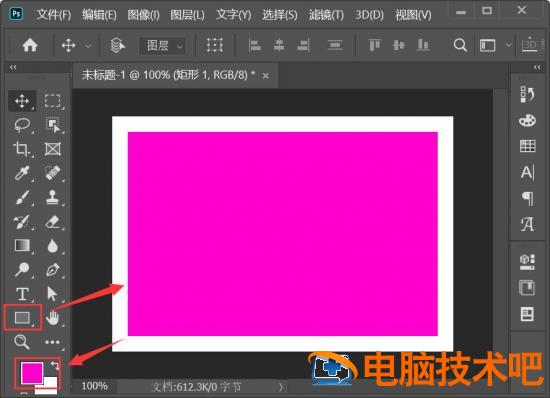
Task: Align horizontal centers
Action: point(279,45)
